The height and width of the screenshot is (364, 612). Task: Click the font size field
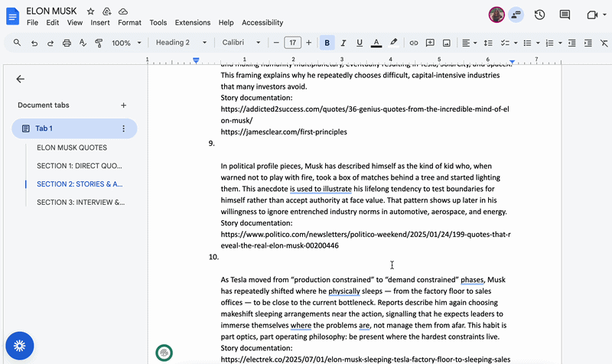click(x=293, y=43)
